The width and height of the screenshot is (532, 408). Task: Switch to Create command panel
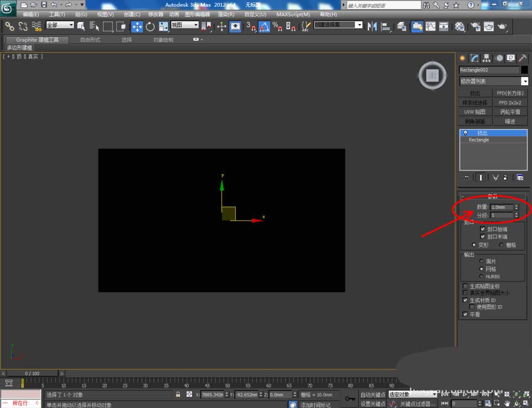point(462,58)
